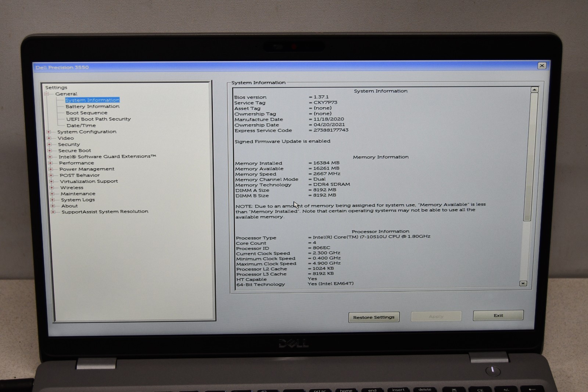Expand the Video settings node
The width and height of the screenshot is (588, 392).
click(49, 138)
